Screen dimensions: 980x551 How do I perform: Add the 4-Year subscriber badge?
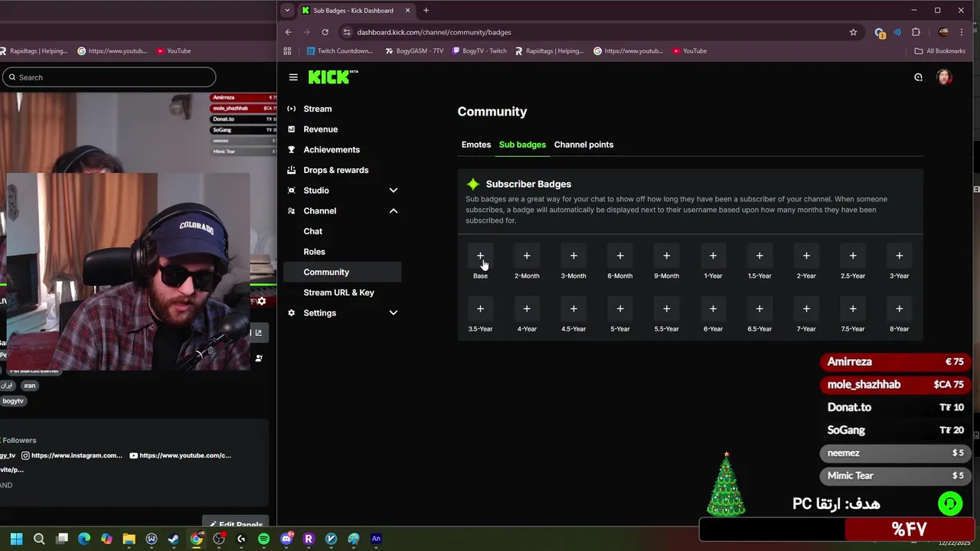click(x=527, y=308)
